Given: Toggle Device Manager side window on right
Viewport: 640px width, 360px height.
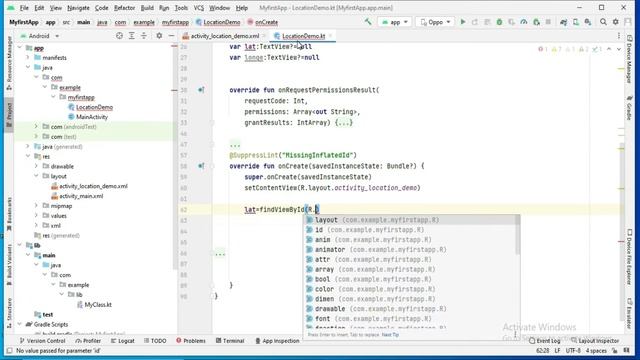Looking at the screenshot, I should (629, 59).
